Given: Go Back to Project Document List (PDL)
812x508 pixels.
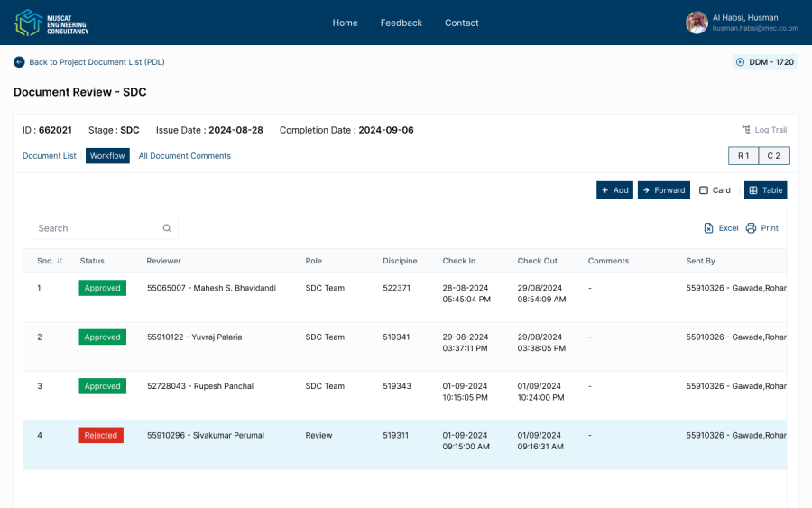Looking at the screenshot, I should tap(89, 62).
